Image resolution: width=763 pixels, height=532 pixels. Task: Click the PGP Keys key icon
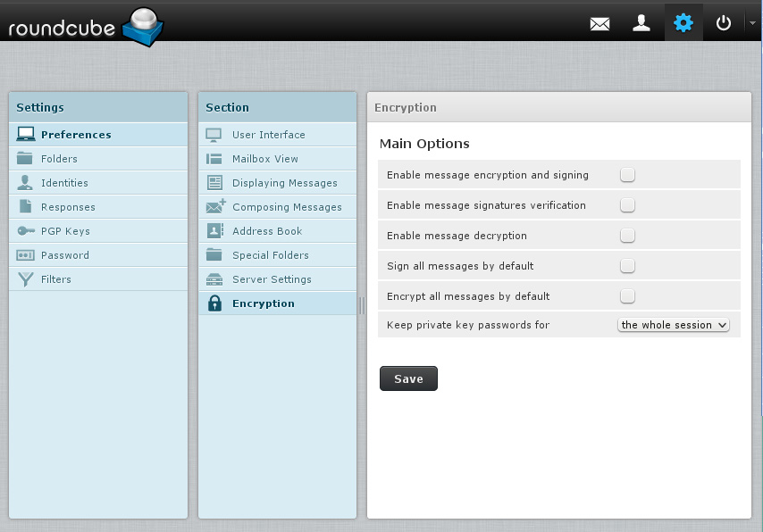point(26,230)
